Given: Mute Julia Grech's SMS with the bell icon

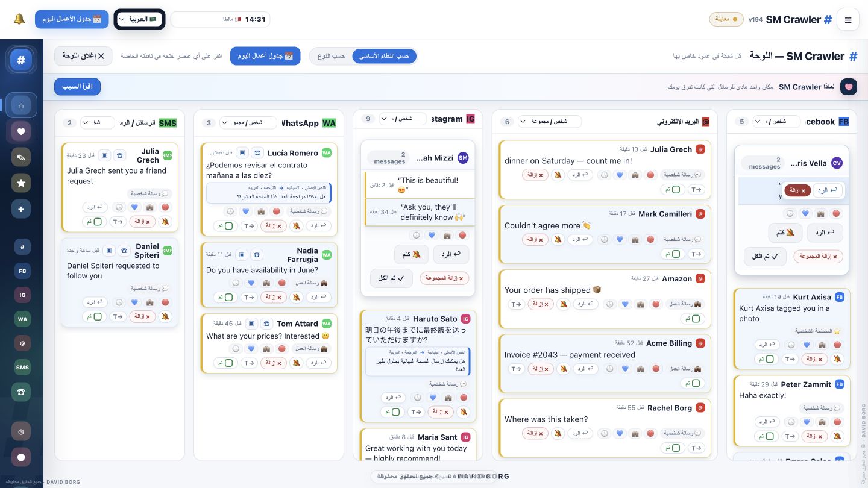Looking at the screenshot, I should click(165, 222).
